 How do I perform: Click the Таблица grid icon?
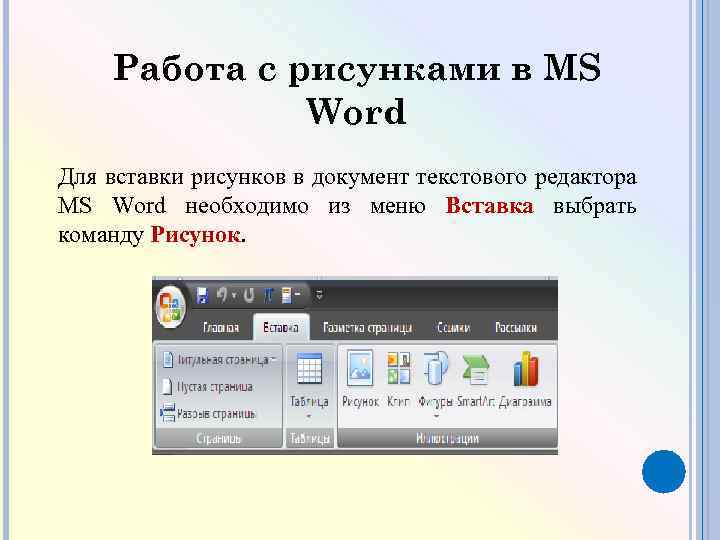pos(309,368)
